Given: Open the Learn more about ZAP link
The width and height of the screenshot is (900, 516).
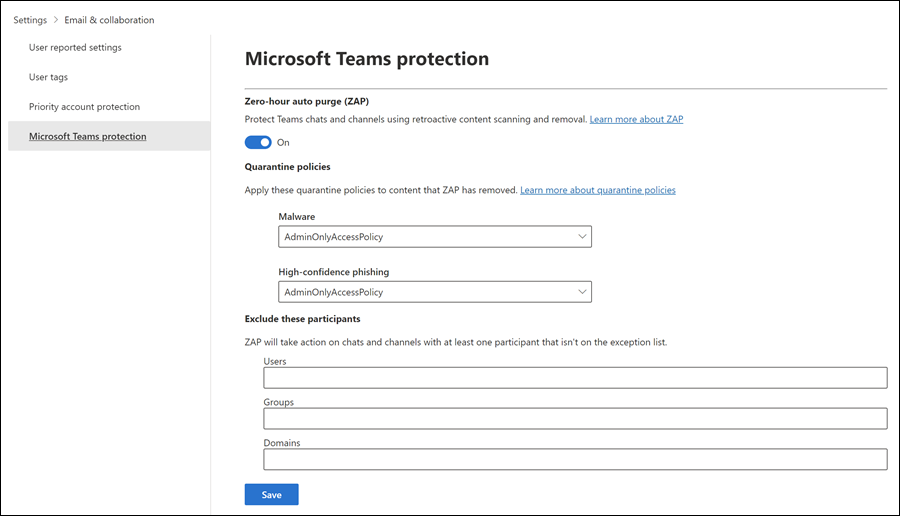Looking at the screenshot, I should [x=636, y=119].
